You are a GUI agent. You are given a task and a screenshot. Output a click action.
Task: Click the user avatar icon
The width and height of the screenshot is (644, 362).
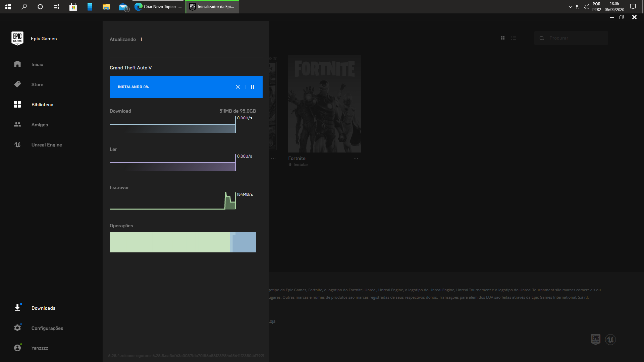pyautogui.click(x=17, y=348)
